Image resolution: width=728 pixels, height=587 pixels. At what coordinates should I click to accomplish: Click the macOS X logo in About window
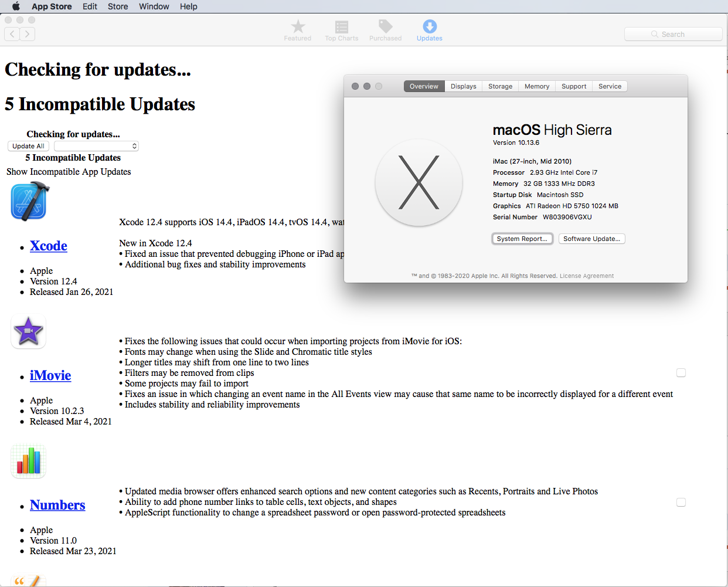(419, 182)
